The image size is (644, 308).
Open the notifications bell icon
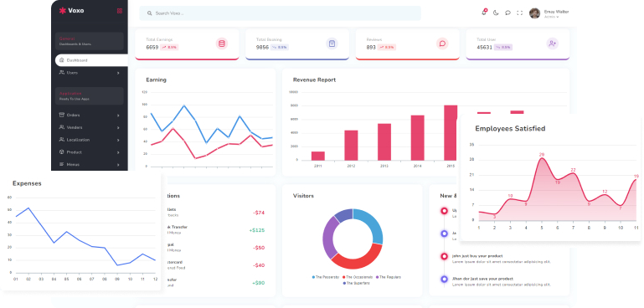(x=484, y=13)
